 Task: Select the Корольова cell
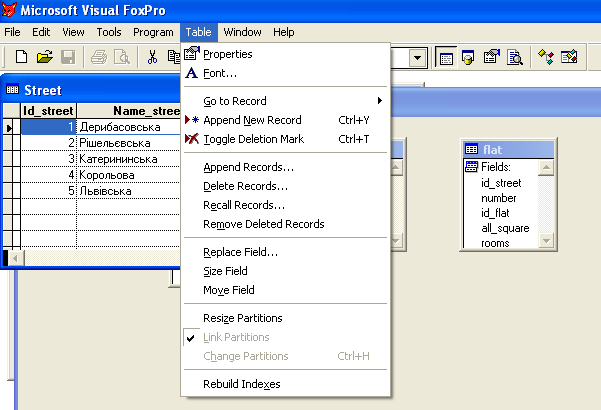coord(129,175)
